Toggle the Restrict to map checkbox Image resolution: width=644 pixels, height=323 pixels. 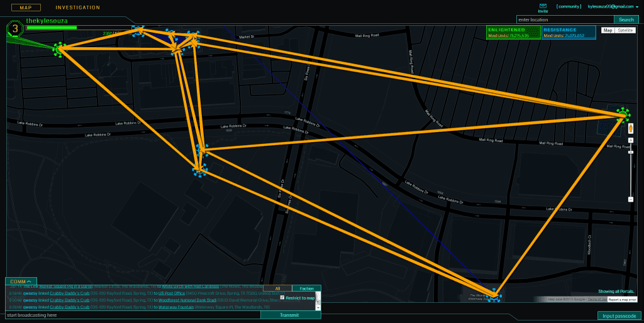click(282, 298)
